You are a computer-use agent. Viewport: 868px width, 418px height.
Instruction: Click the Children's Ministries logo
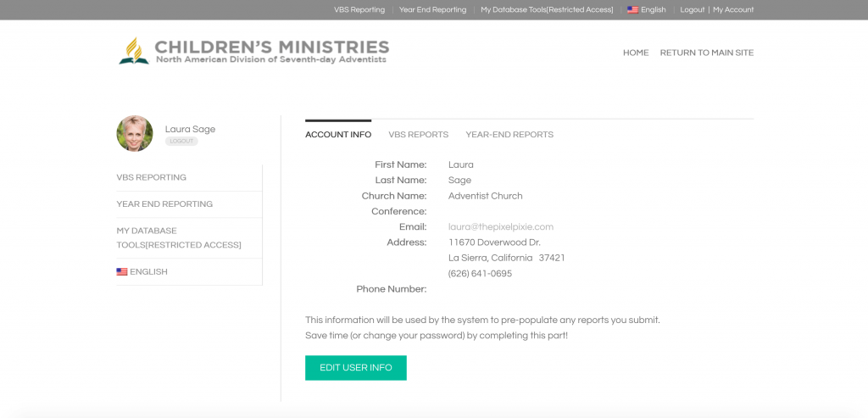[253, 51]
